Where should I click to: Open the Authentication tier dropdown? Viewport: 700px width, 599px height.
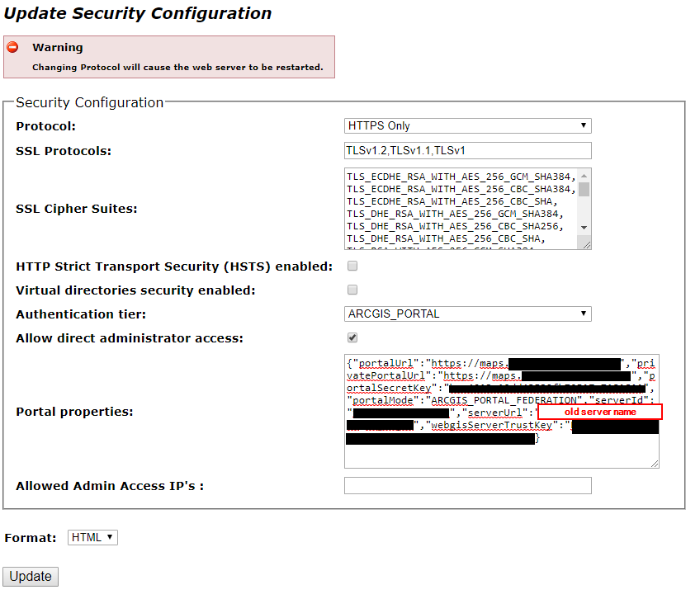(467, 314)
